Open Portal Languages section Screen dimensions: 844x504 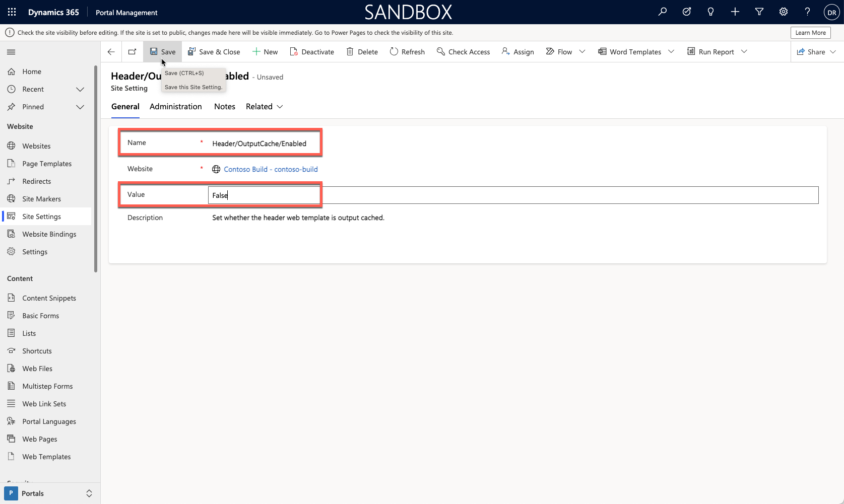coord(49,421)
